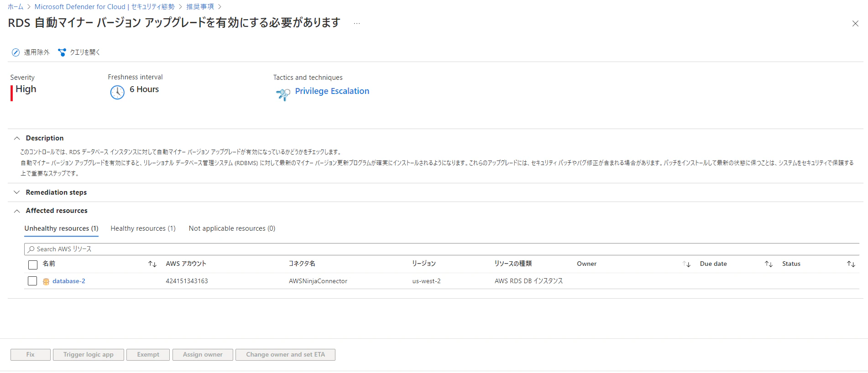The image size is (868, 373).
Task: Click the High severity value
Action: (x=26, y=89)
